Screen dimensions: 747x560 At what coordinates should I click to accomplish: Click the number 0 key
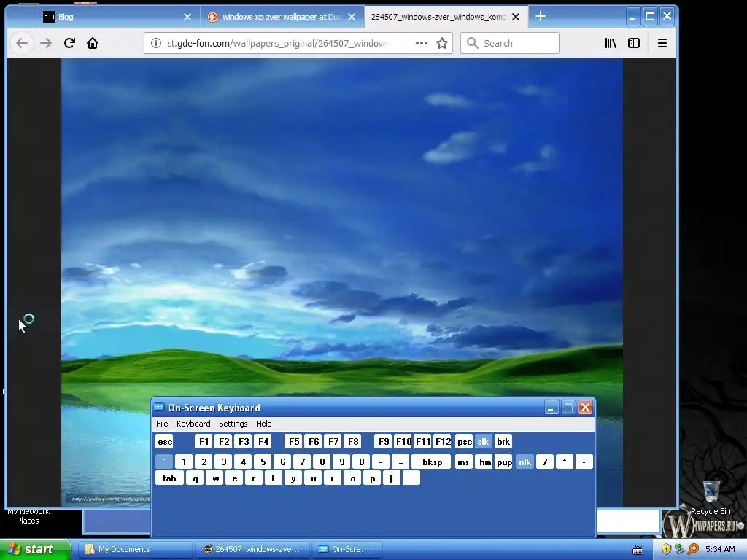pyautogui.click(x=361, y=462)
